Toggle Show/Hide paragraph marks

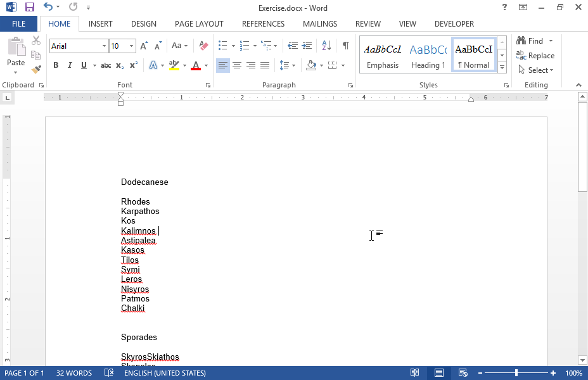[x=346, y=46]
